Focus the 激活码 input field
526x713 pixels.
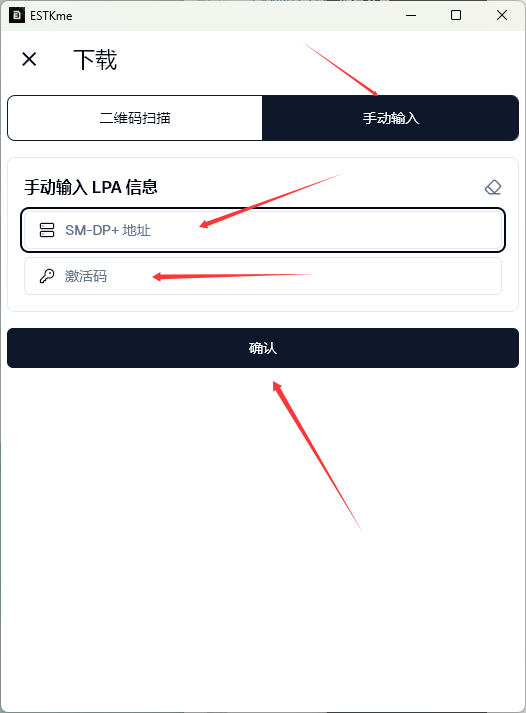[x=263, y=276]
